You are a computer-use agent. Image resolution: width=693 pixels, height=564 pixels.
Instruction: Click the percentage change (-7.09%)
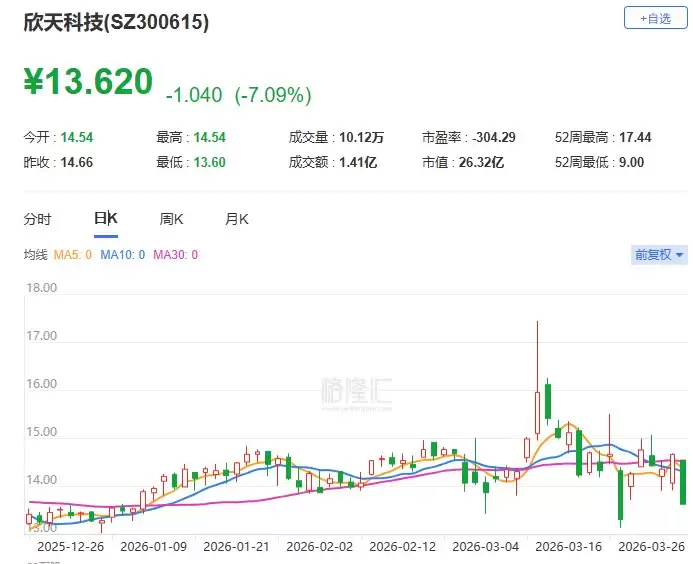pyautogui.click(x=273, y=95)
